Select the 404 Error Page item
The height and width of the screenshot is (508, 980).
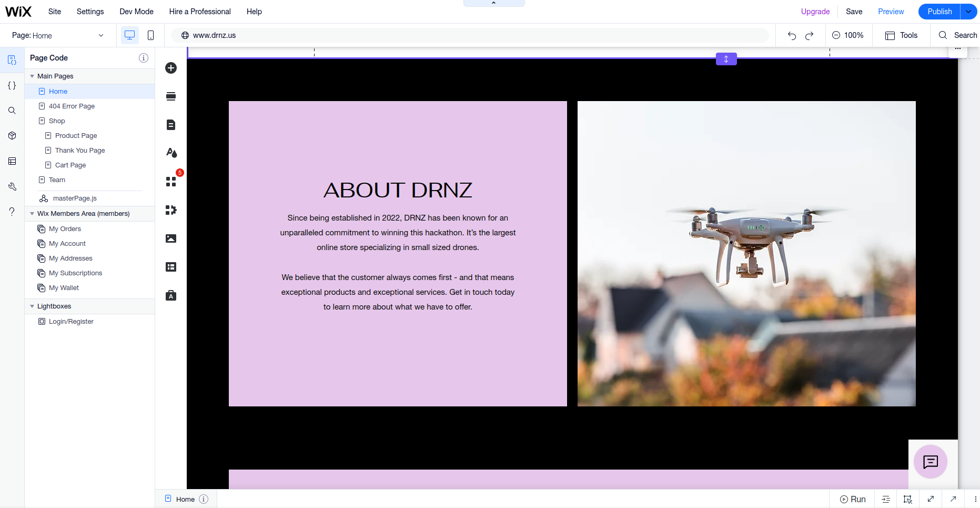tap(90, 106)
